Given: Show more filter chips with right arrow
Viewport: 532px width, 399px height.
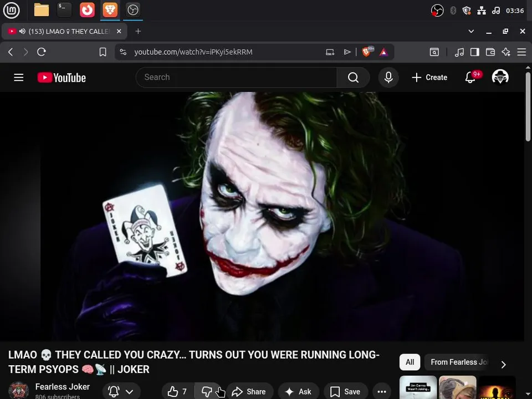Looking at the screenshot, I should coord(504,365).
